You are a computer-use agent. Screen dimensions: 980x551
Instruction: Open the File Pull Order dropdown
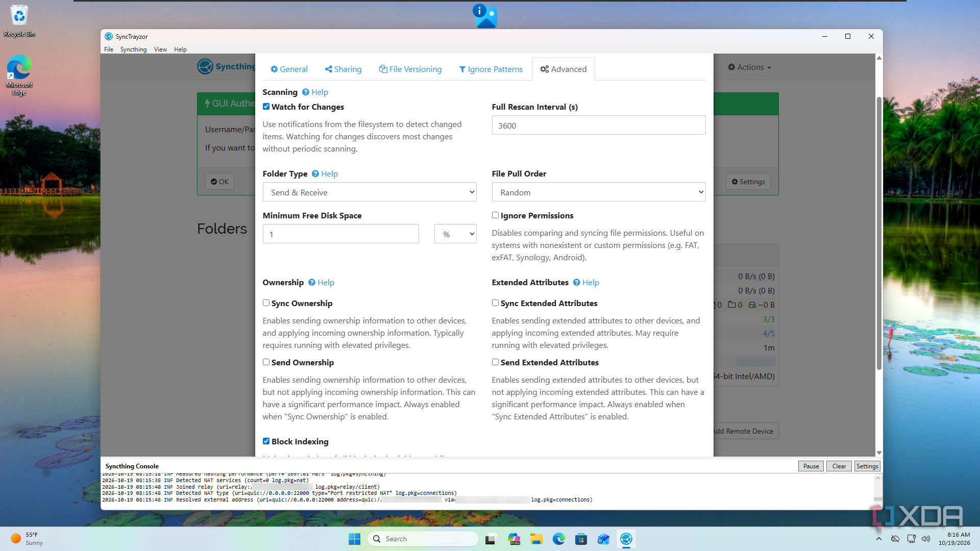point(598,192)
